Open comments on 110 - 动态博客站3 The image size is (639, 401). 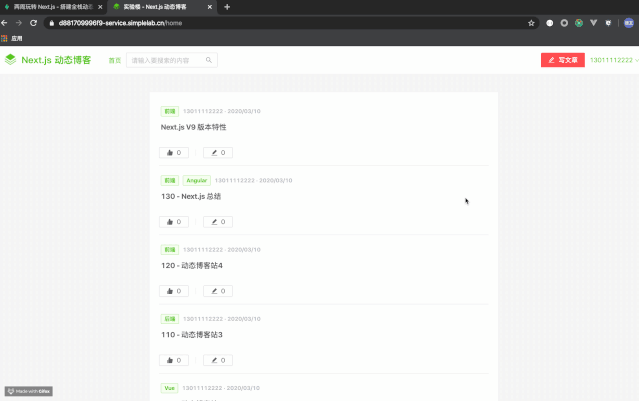tap(218, 360)
